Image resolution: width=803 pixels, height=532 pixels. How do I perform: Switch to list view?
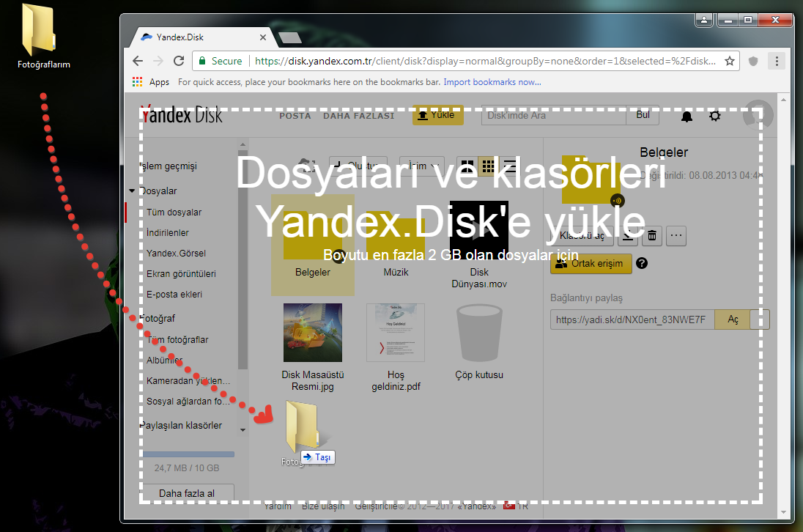coord(508,166)
